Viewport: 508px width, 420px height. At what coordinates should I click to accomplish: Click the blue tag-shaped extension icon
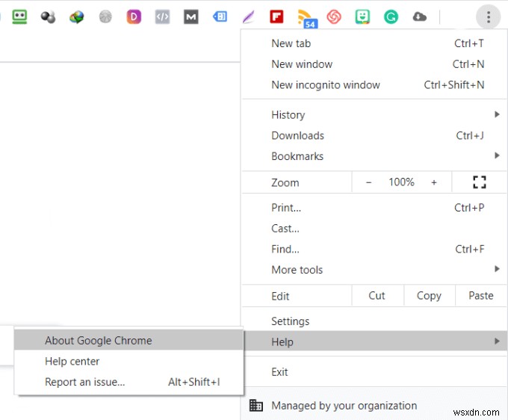click(220, 17)
